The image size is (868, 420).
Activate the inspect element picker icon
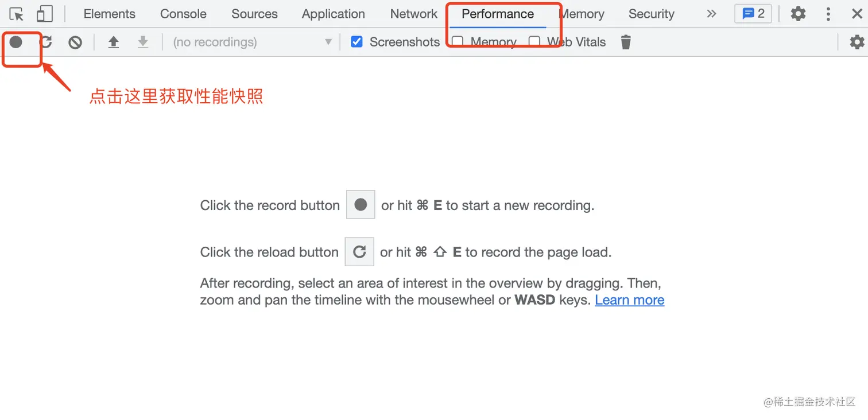(x=17, y=14)
